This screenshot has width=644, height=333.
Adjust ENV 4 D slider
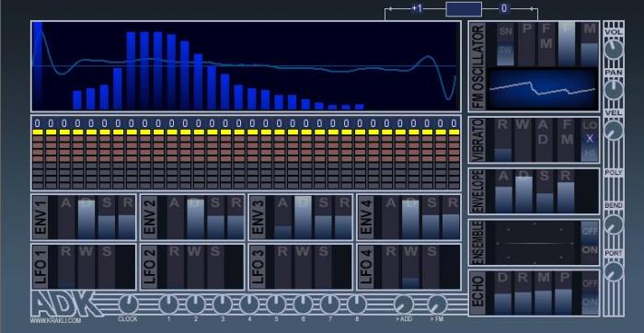(x=410, y=217)
